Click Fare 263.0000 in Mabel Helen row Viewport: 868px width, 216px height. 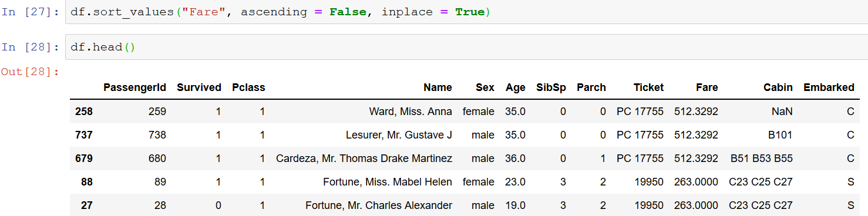(696, 182)
